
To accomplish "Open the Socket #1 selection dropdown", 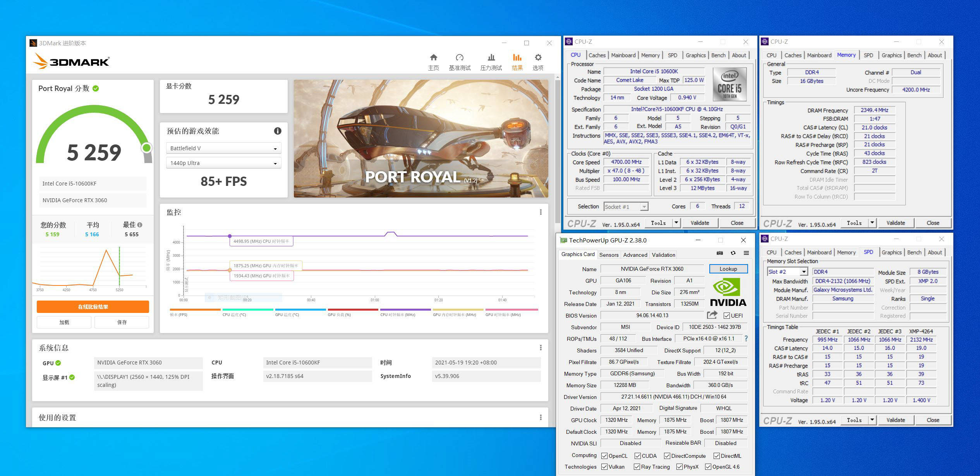I will (x=626, y=207).
